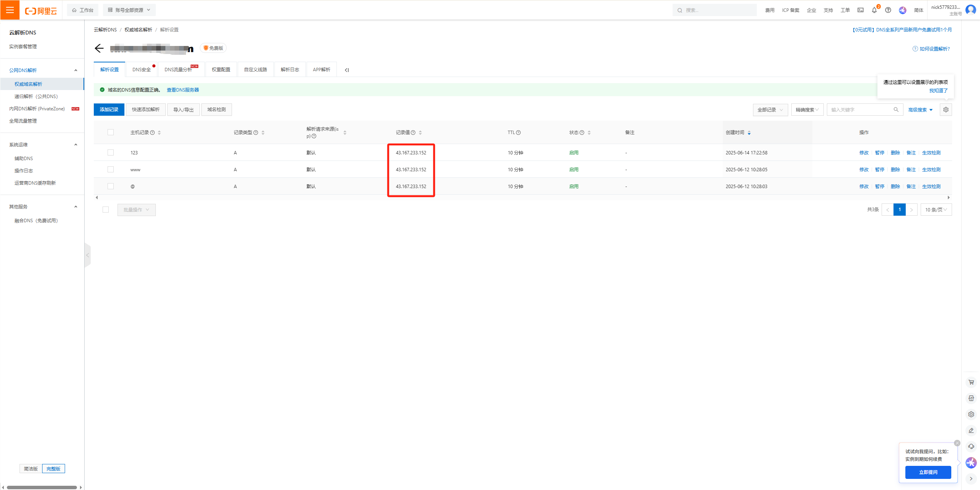Viewport: 980px width, 490px height.
Task: Open the 全部记录 filter dropdown
Action: [x=770, y=110]
